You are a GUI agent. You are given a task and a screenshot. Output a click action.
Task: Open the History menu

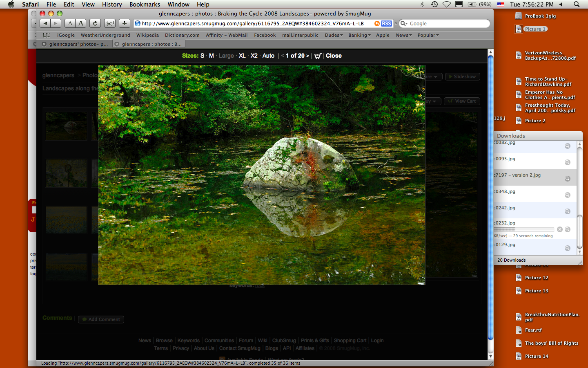click(112, 4)
